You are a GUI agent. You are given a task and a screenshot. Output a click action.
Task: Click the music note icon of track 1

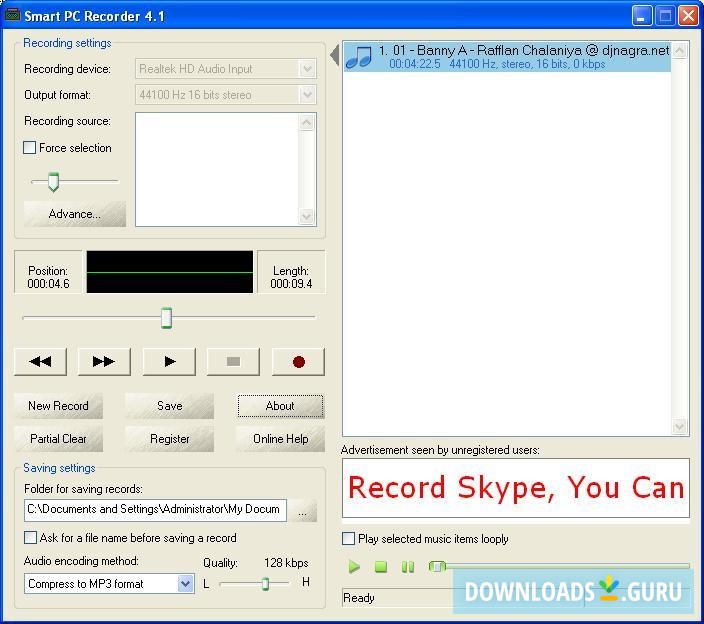point(359,57)
